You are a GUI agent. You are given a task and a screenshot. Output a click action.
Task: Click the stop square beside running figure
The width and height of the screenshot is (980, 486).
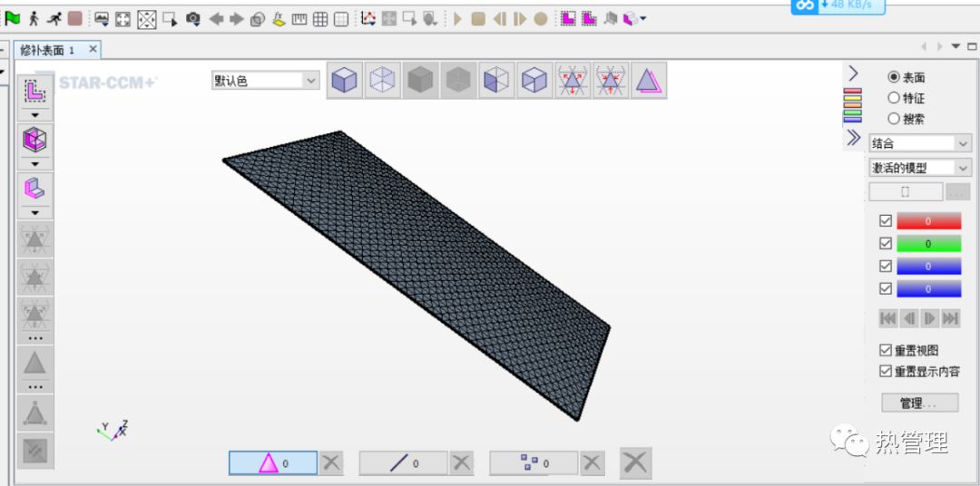(75, 19)
